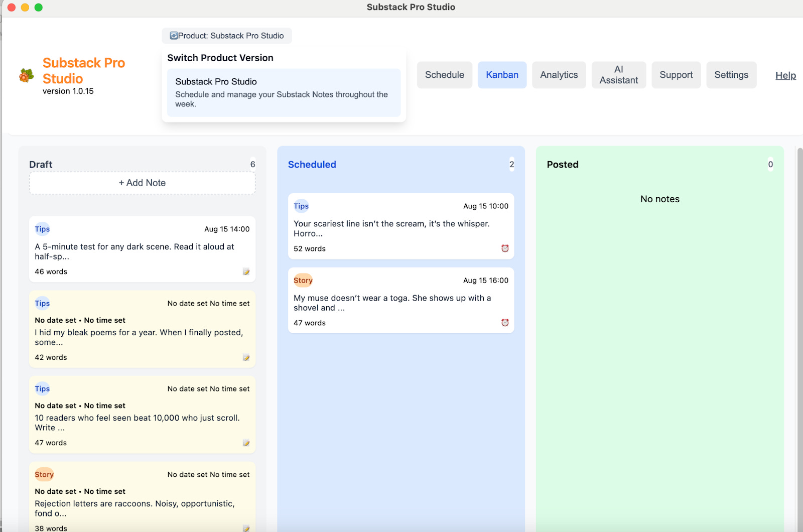Click edit icon on 'Rejection letters' draft card
Viewport: 803px width, 532px height.
(246, 528)
